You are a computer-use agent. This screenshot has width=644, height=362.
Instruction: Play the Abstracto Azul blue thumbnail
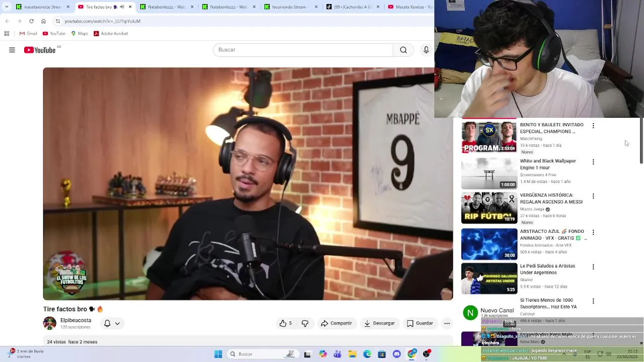489,244
